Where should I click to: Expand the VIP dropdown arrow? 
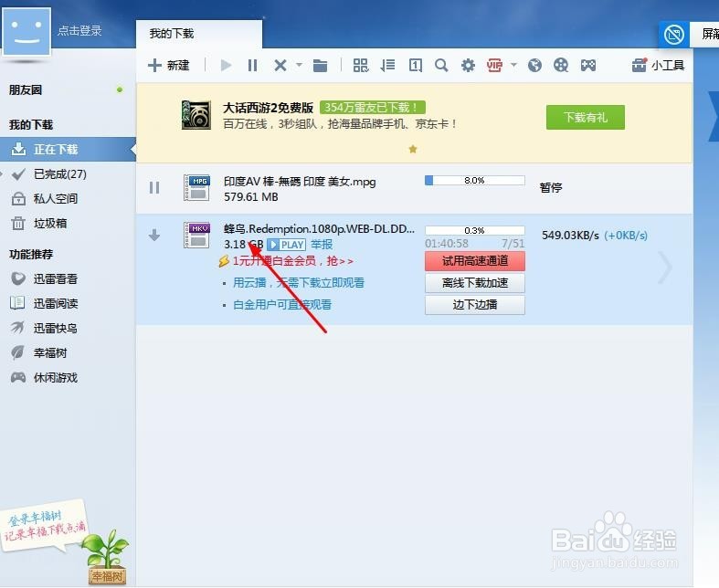click(513, 65)
